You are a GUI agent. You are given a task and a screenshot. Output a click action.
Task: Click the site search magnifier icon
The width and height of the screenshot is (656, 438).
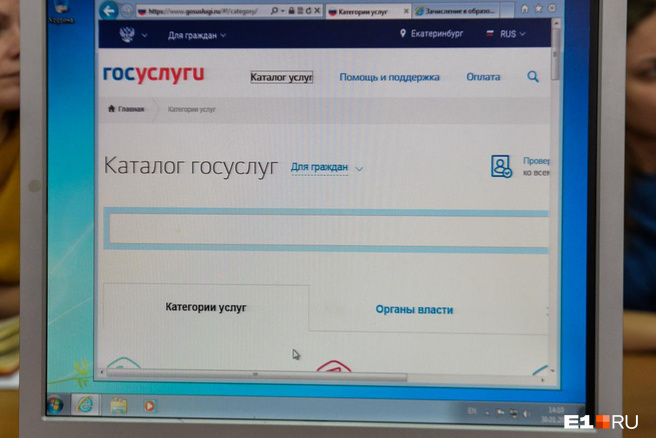(533, 77)
